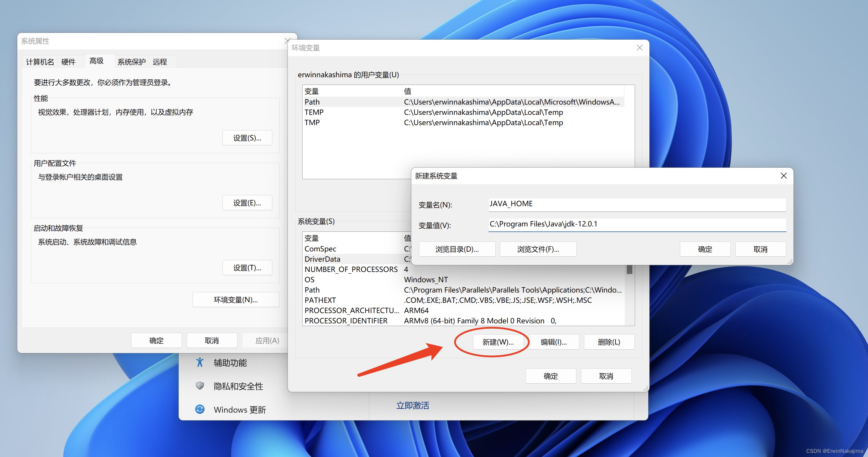Click the 变量名 input field

tap(637, 204)
